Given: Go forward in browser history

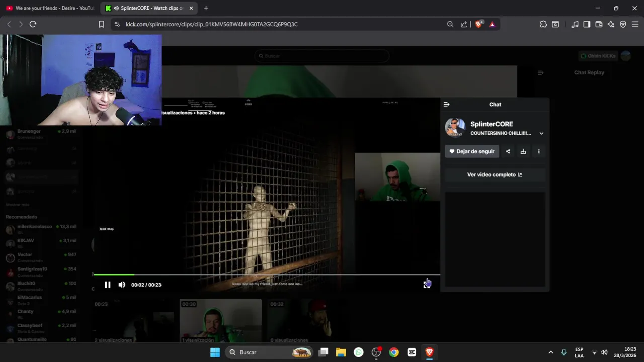Looking at the screenshot, I should tap(21, 24).
